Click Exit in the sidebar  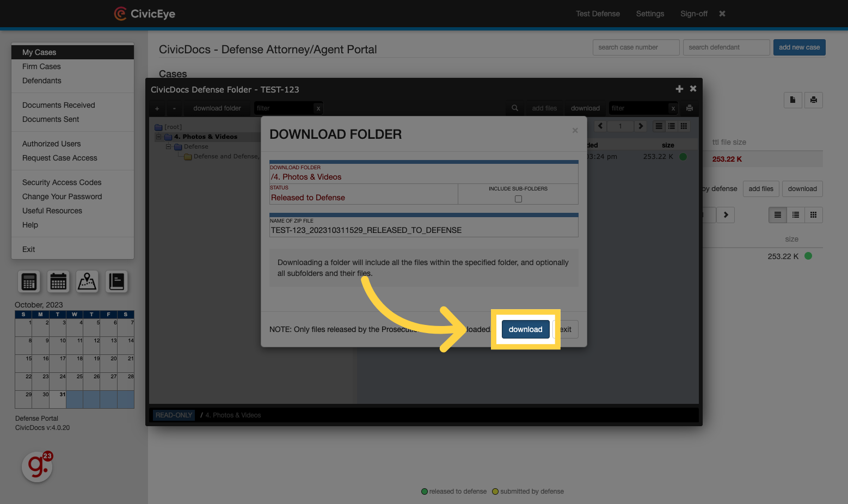[29, 249]
